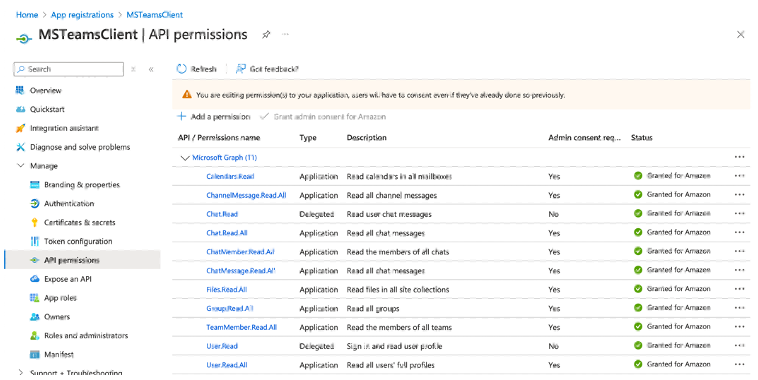Click 'Granted for Amazon' status in Chat.Read.All row

pyautogui.click(x=679, y=232)
